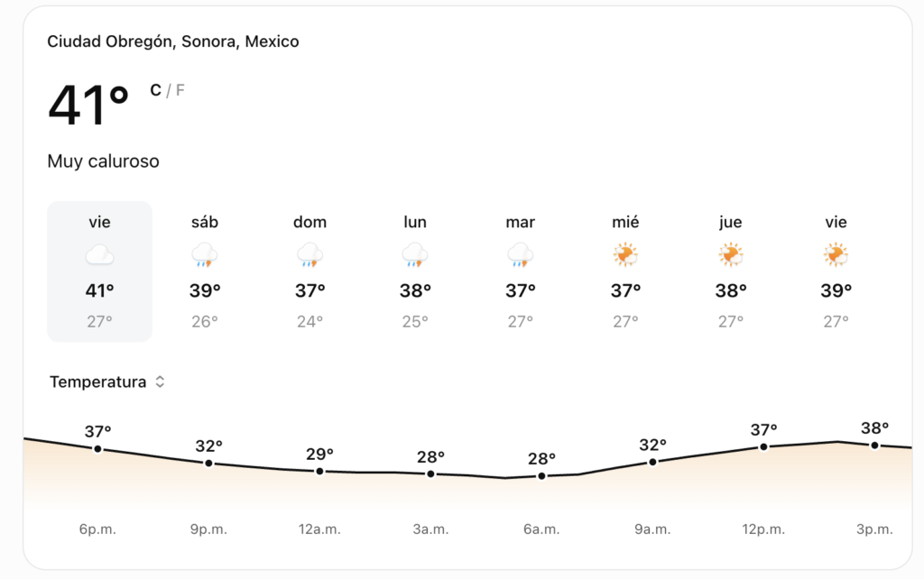This screenshot has height=579, width=924.
Task: Open the Temperatura chart type dropdown
Action: click(106, 381)
